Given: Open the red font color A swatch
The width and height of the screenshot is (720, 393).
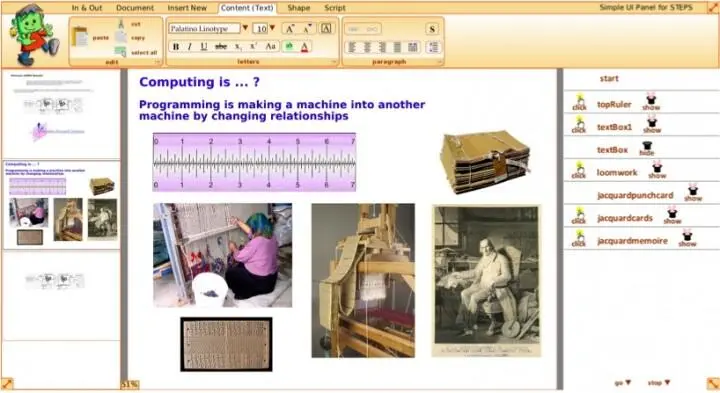Looking at the screenshot, I should tap(304, 46).
